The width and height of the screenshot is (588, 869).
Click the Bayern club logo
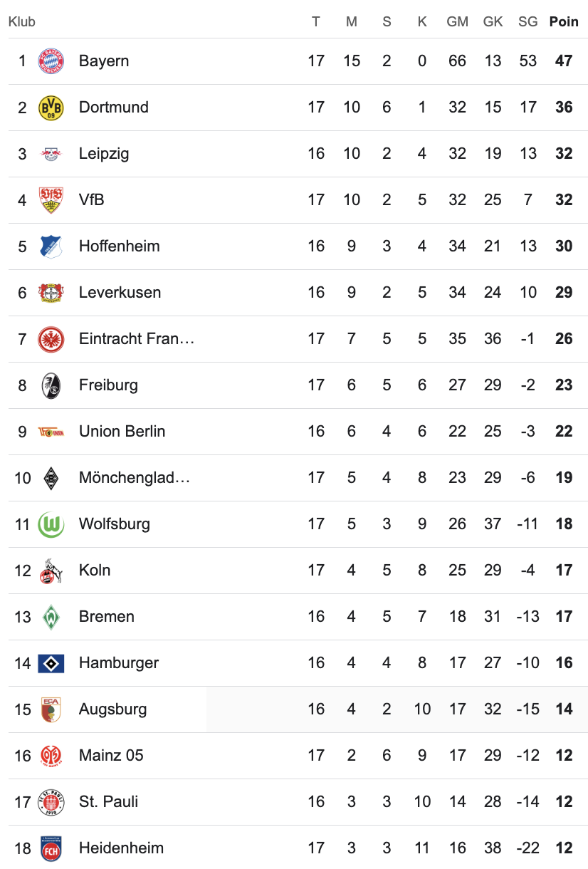51,61
